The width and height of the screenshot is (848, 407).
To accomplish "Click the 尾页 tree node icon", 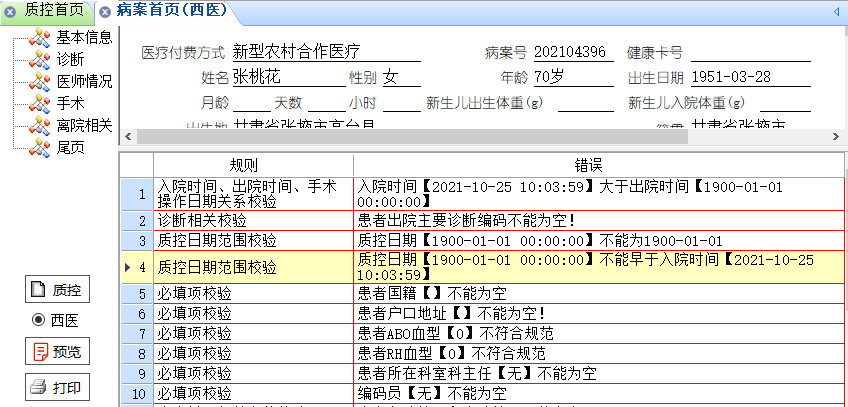I will [40, 148].
